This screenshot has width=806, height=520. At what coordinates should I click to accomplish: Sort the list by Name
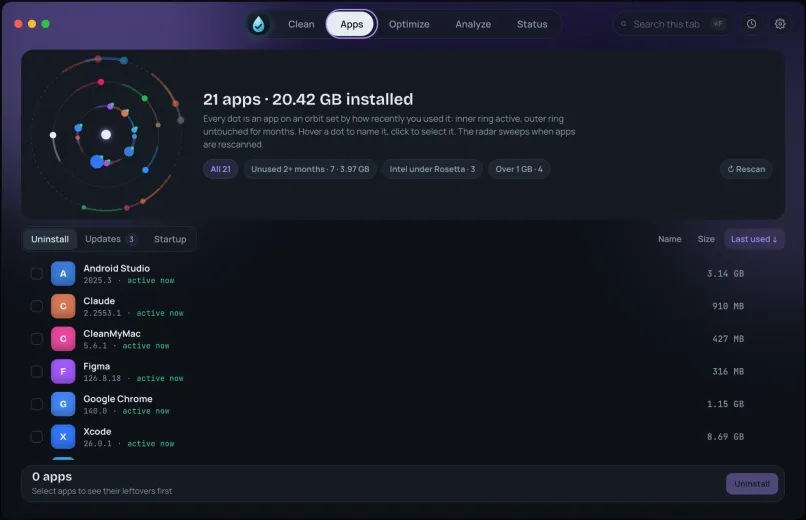669,239
